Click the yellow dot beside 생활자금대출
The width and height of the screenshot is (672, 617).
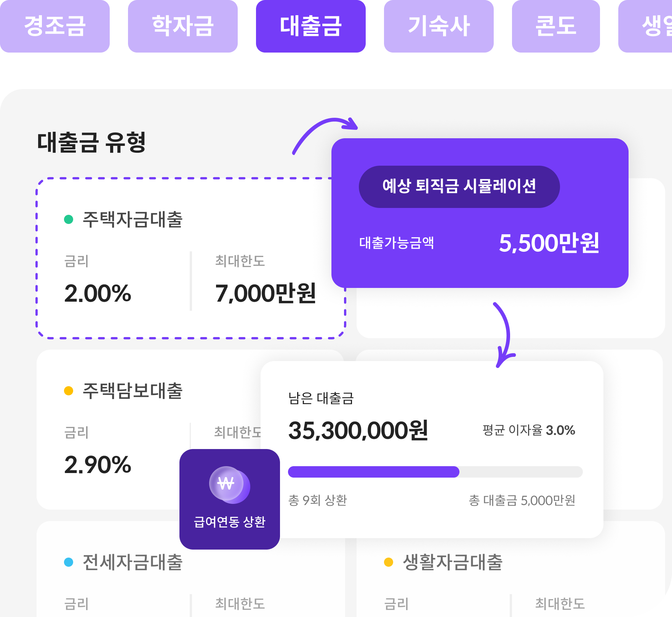389,562
